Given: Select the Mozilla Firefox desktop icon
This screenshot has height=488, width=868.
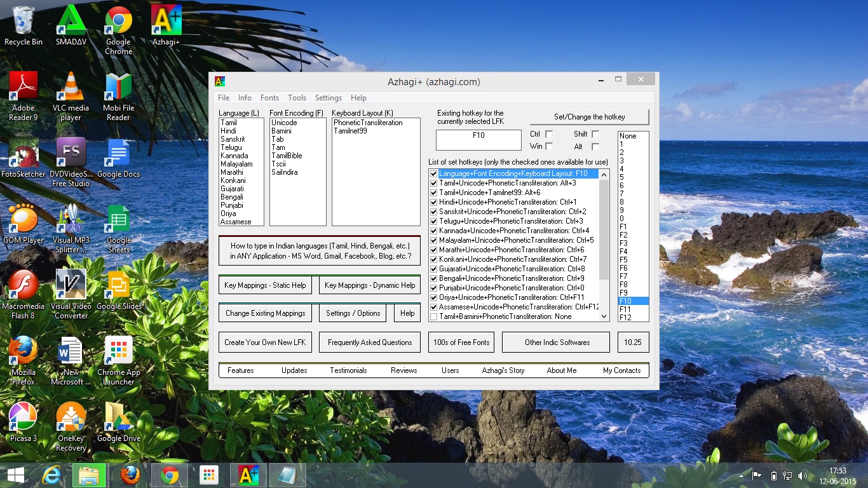Looking at the screenshot, I should click(x=24, y=361).
